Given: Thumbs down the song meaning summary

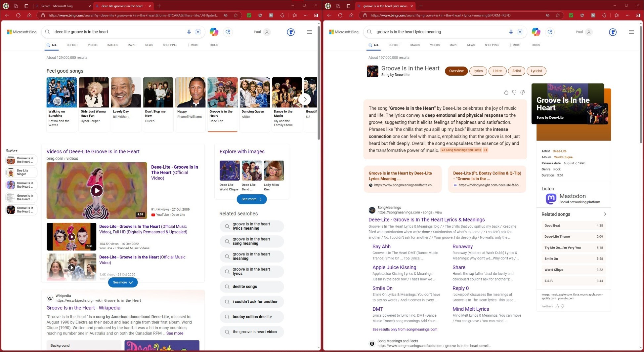Looking at the screenshot, I should (x=514, y=92).
